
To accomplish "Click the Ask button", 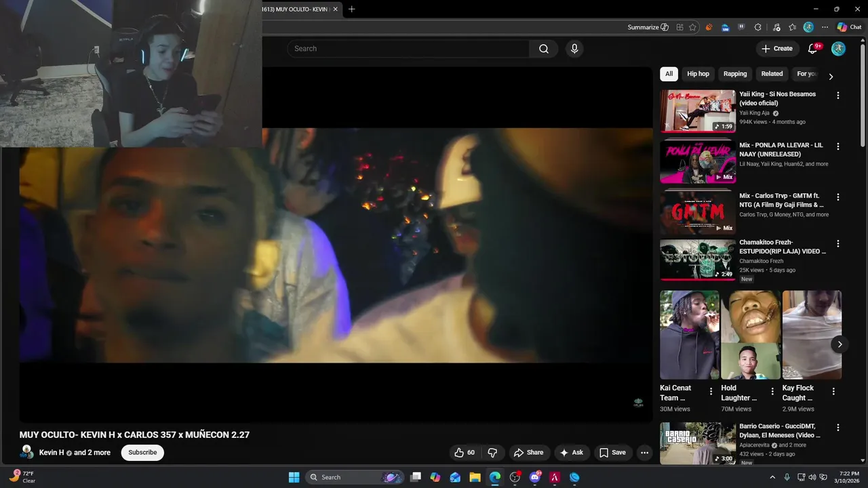I will pyautogui.click(x=572, y=452).
